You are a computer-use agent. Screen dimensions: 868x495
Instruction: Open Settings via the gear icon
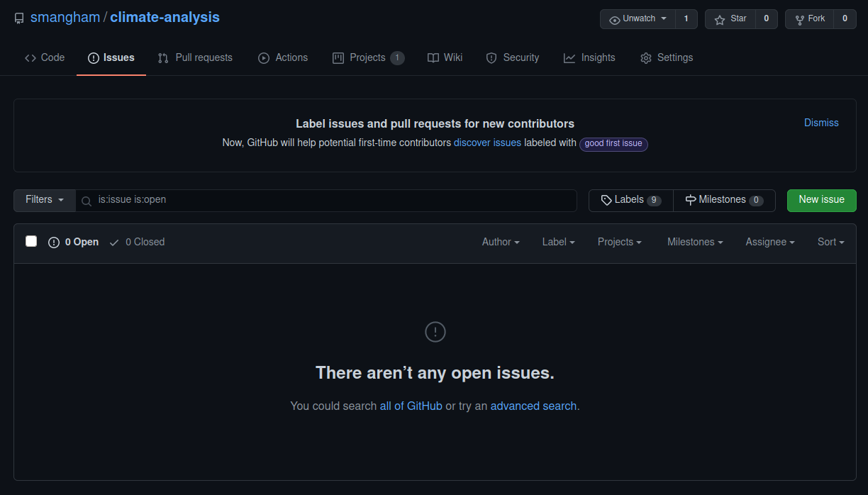[645, 57]
